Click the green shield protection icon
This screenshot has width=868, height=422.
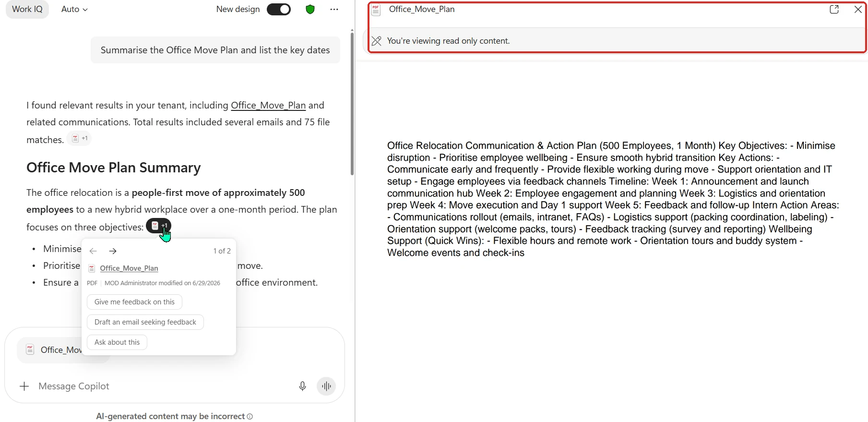pos(310,9)
